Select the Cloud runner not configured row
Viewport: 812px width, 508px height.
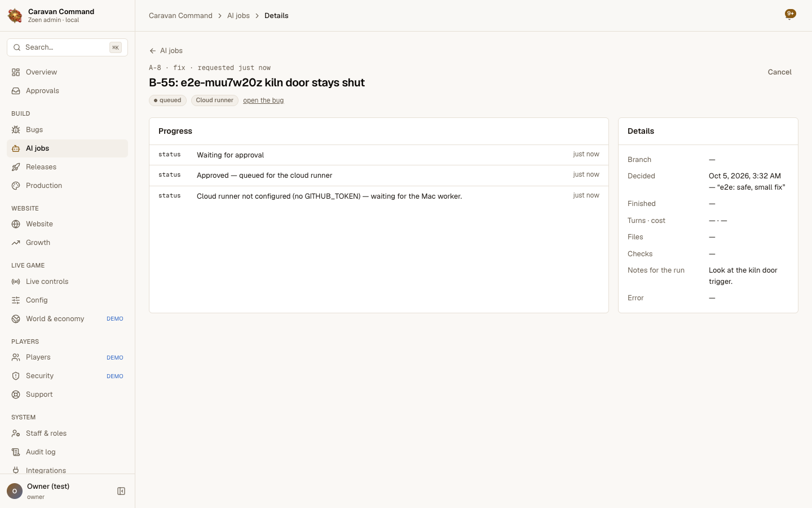tap(379, 196)
